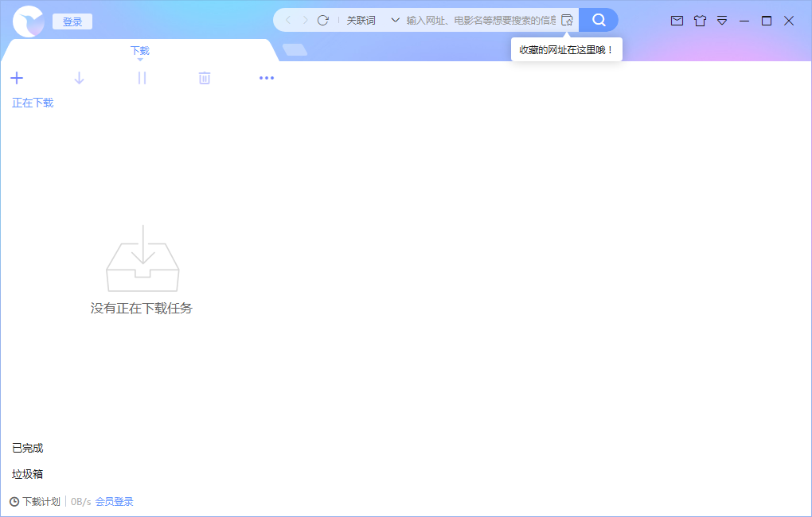Click the 会员登录 link

[114, 501]
